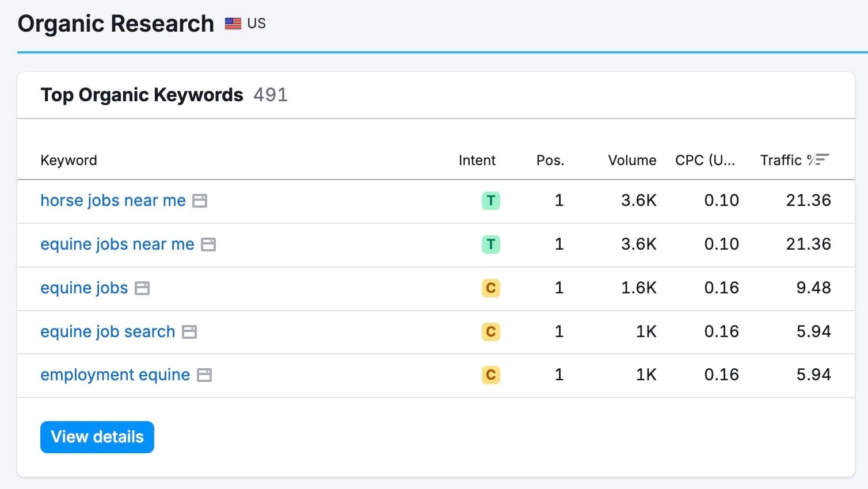This screenshot has width=868, height=489.
Task: Click SERP features icon beside 'horse jobs near me'
Action: coord(200,201)
